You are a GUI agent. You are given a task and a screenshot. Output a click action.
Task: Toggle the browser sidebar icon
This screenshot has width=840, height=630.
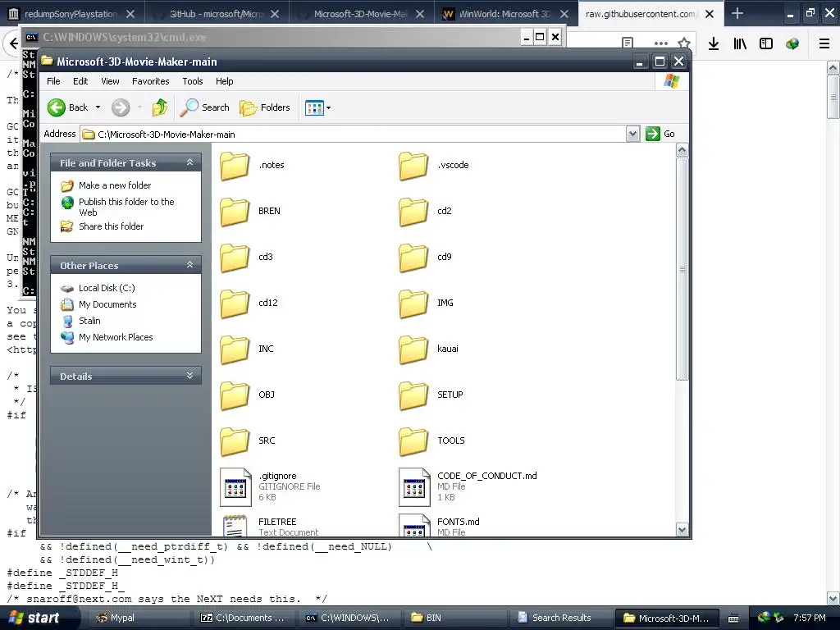coord(766,44)
